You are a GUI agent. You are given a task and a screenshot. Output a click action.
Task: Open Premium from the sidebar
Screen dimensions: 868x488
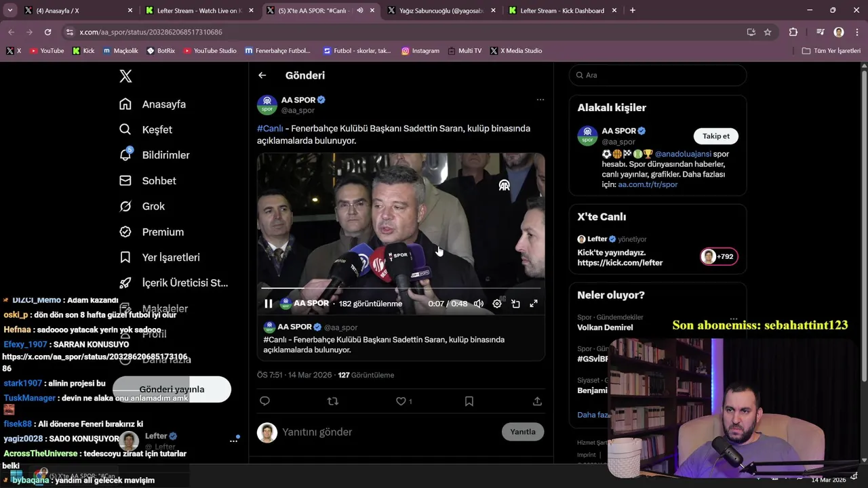pos(151,232)
